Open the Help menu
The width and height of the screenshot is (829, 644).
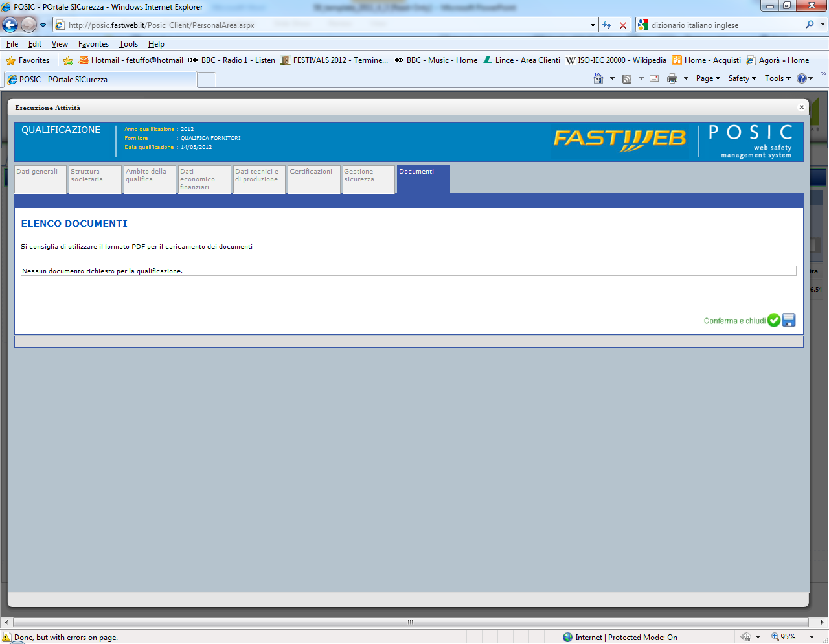(x=156, y=44)
